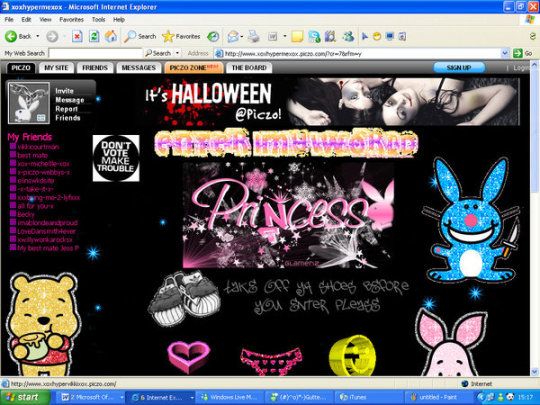This screenshot has width=540, height=405.
Task: Open the Help menu
Action: [x=119, y=20]
